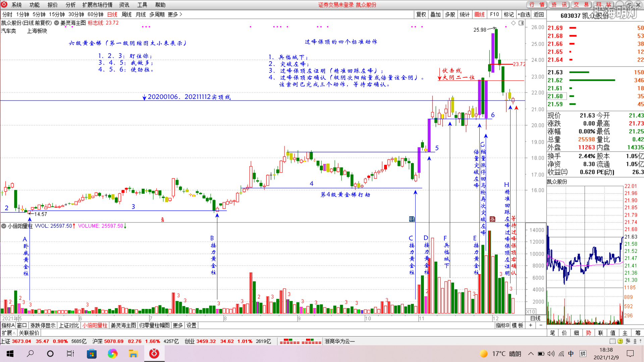
Task: Open the 指标B tab
Action: [x=502, y=325]
